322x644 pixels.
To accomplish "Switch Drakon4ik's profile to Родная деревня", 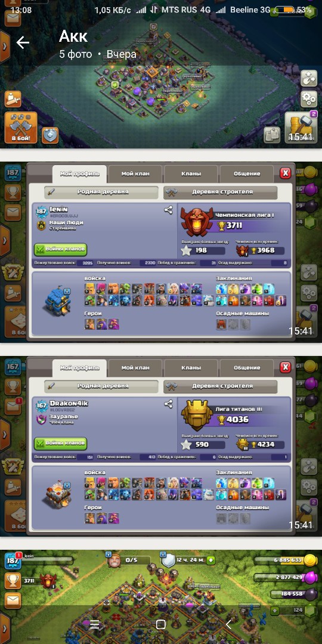I will pyautogui.click(x=101, y=386).
